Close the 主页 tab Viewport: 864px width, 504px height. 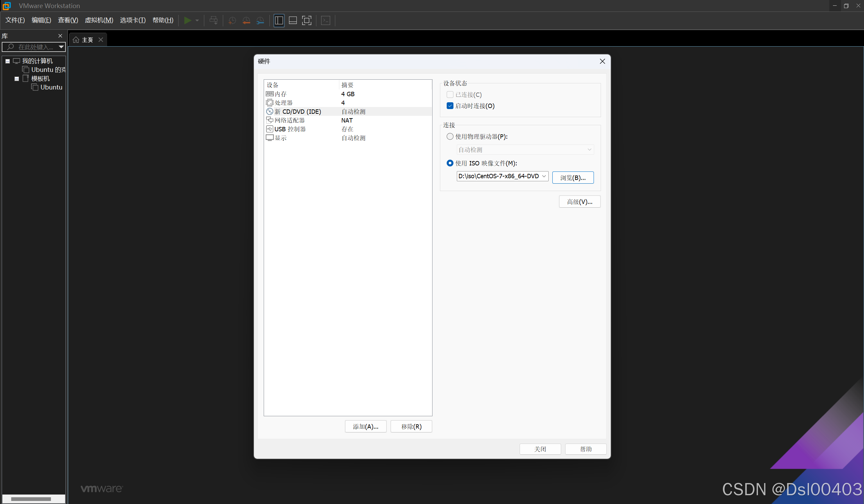(x=101, y=40)
